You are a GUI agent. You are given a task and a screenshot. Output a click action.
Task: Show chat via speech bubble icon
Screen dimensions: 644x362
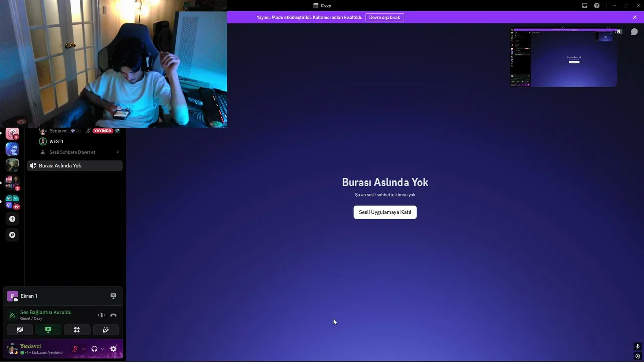click(634, 32)
